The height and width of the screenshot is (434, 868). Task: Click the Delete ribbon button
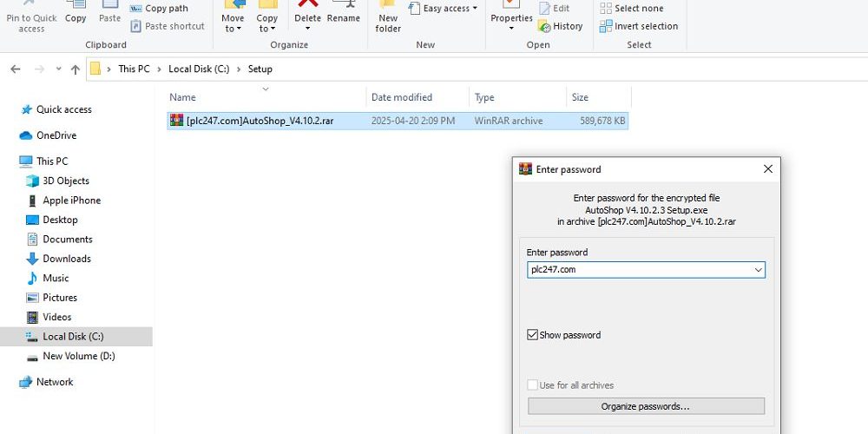point(307,16)
